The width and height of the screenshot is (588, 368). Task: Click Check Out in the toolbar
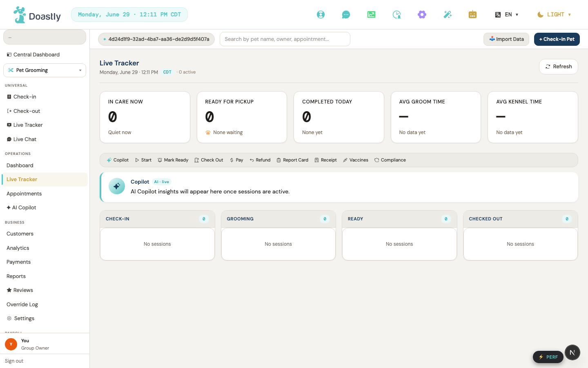[x=209, y=160]
